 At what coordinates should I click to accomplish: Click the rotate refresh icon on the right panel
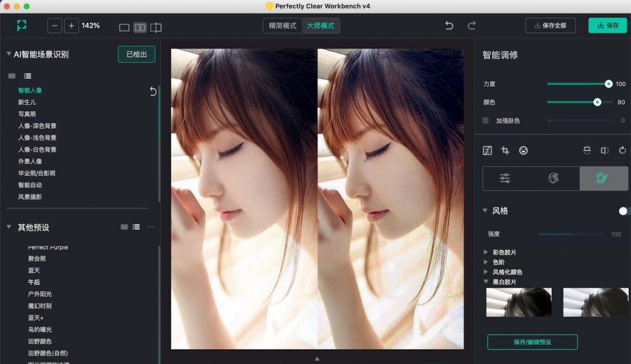(x=623, y=151)
